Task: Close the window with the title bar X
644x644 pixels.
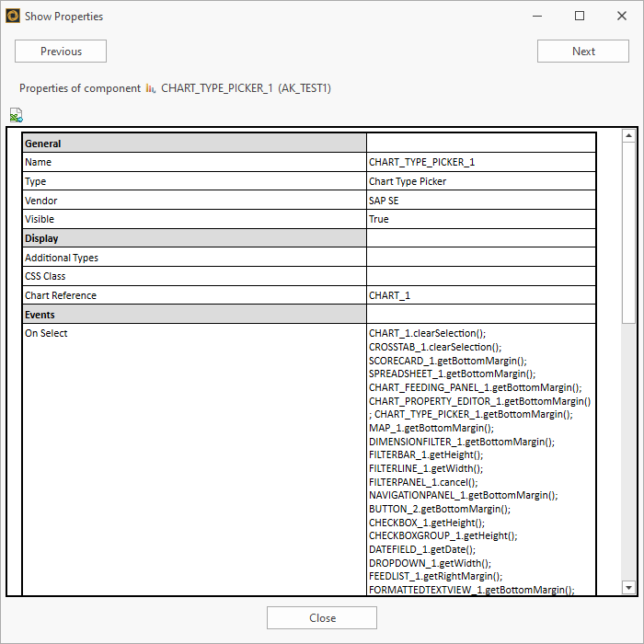Action: click(622, 16)
